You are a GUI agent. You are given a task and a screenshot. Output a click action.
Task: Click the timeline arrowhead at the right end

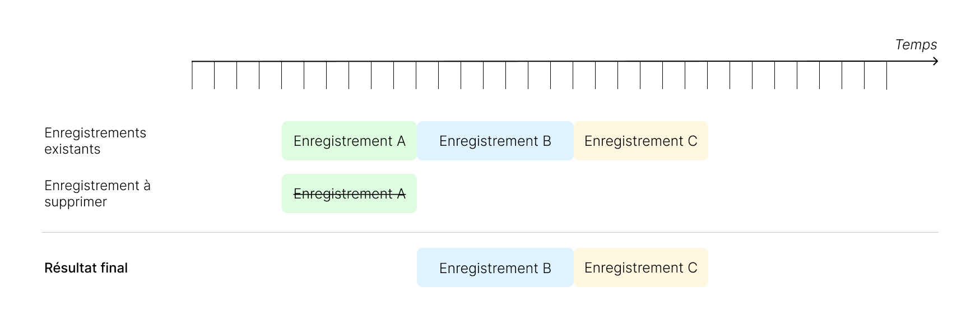(935, 61)
